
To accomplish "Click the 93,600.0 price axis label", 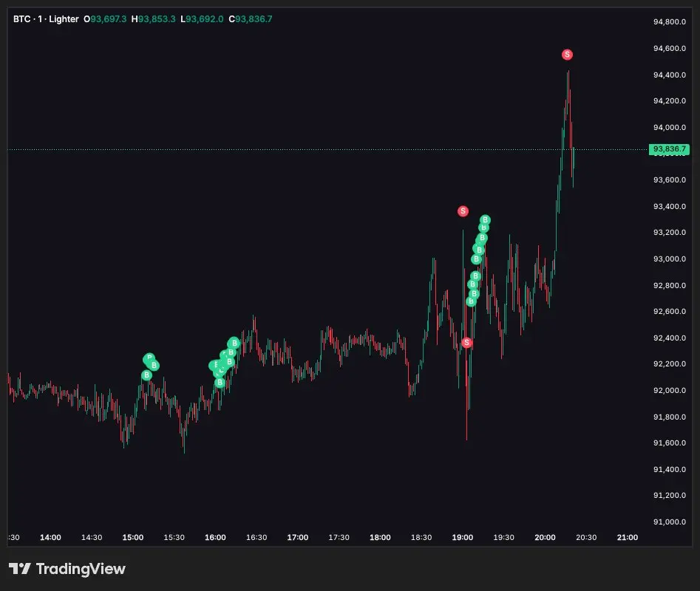I will tap(669, 180).
